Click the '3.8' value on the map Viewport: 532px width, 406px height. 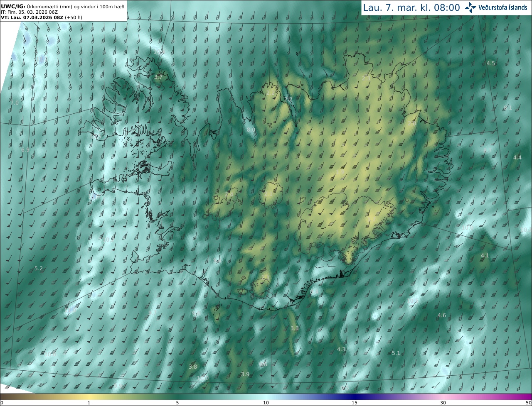(x=193, y=367)
